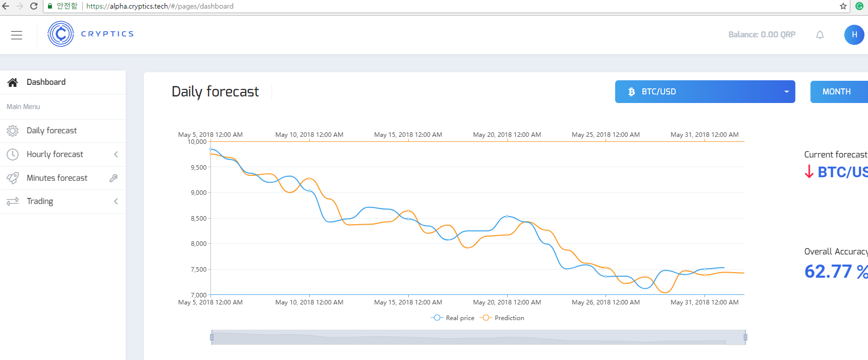Click top axis label May 25, 2018 12:00 AM
This screenshot has height=360, width=868.
[x=606, y=135]
